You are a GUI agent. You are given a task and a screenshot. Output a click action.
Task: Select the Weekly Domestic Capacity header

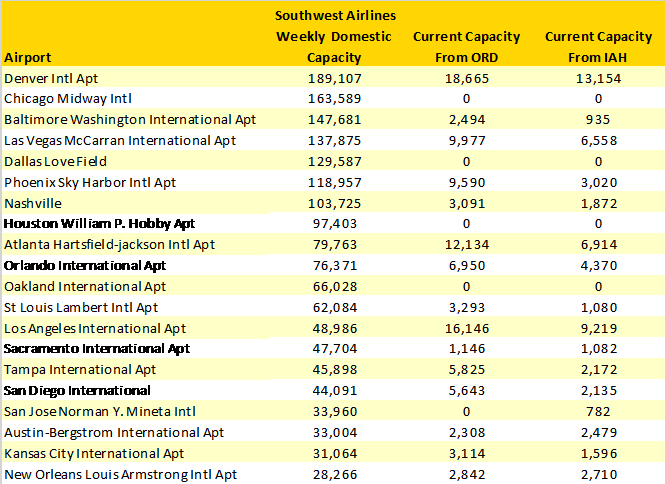tap(334, 37)
